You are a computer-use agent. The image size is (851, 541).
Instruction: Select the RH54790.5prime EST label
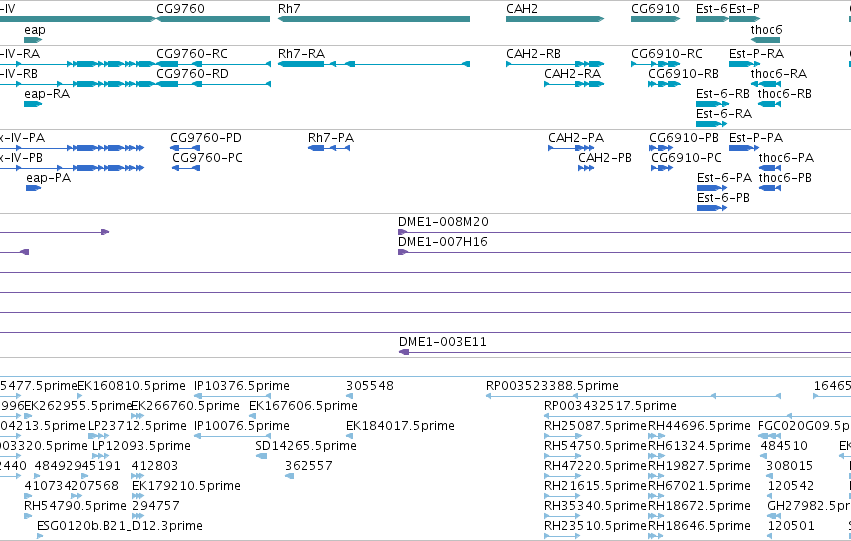[75, 506]
